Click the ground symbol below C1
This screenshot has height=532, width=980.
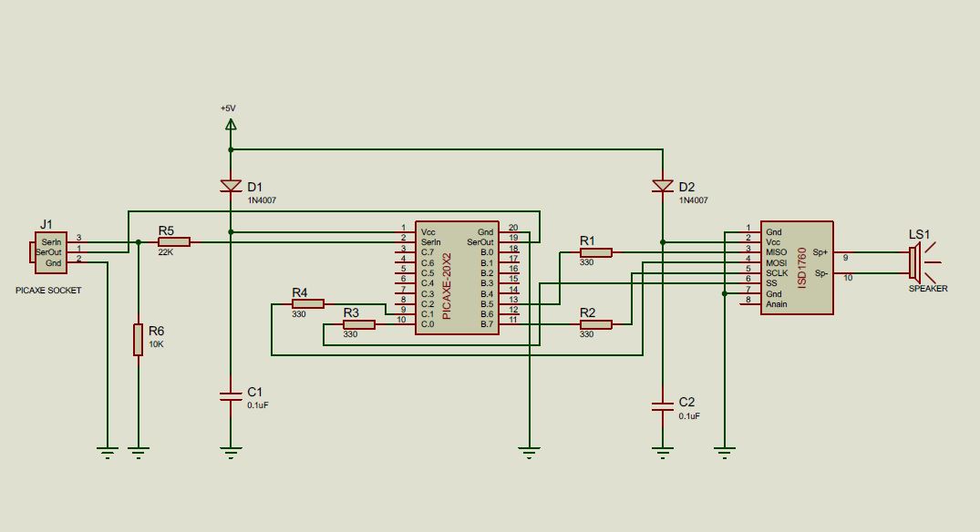pyautogui.click(x=231, y=453)
